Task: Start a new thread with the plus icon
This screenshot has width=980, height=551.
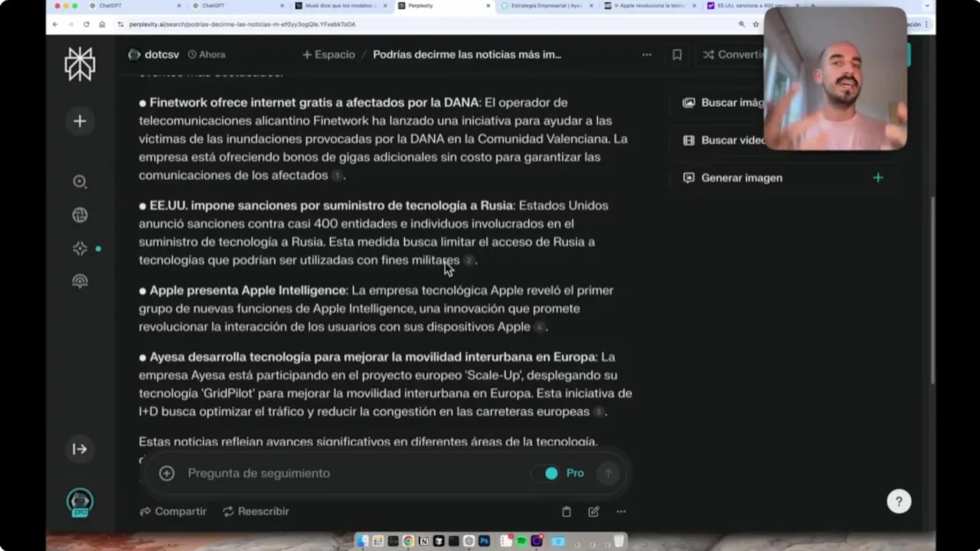Action: [80, 121]
